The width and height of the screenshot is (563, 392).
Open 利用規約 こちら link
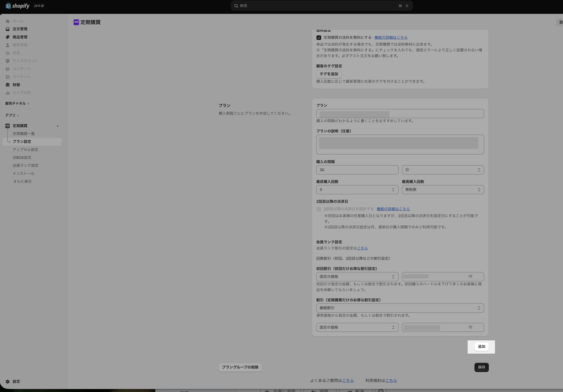pos(391,380)
